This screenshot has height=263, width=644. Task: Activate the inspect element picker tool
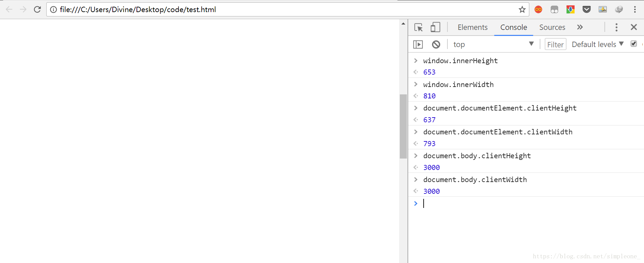click(x=419, y=27)
